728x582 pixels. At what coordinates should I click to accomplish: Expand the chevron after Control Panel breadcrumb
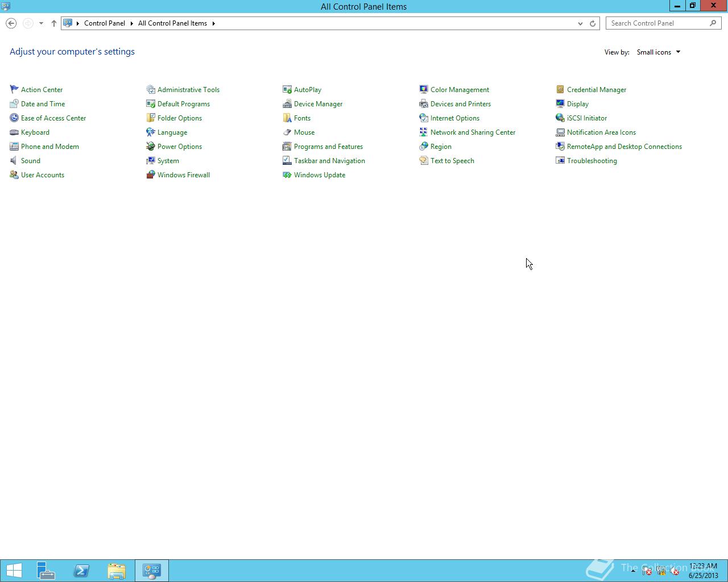[131, 23]
